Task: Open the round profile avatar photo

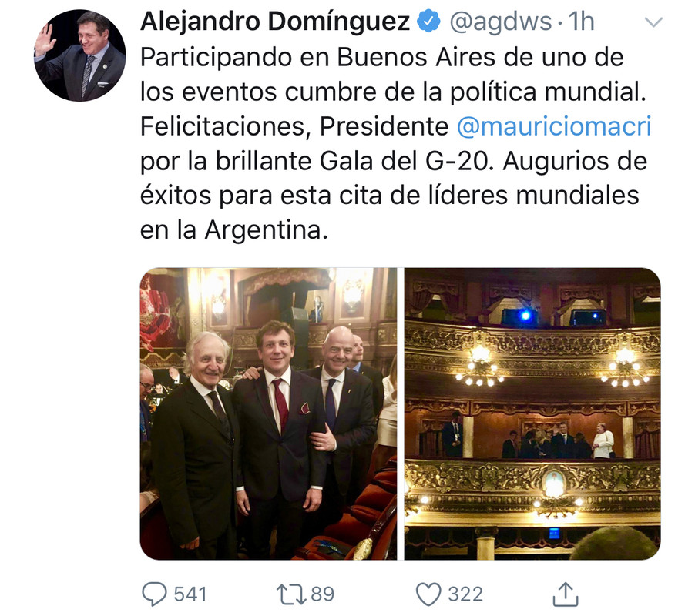Action: pyautogui.click(x=80, y=55)
